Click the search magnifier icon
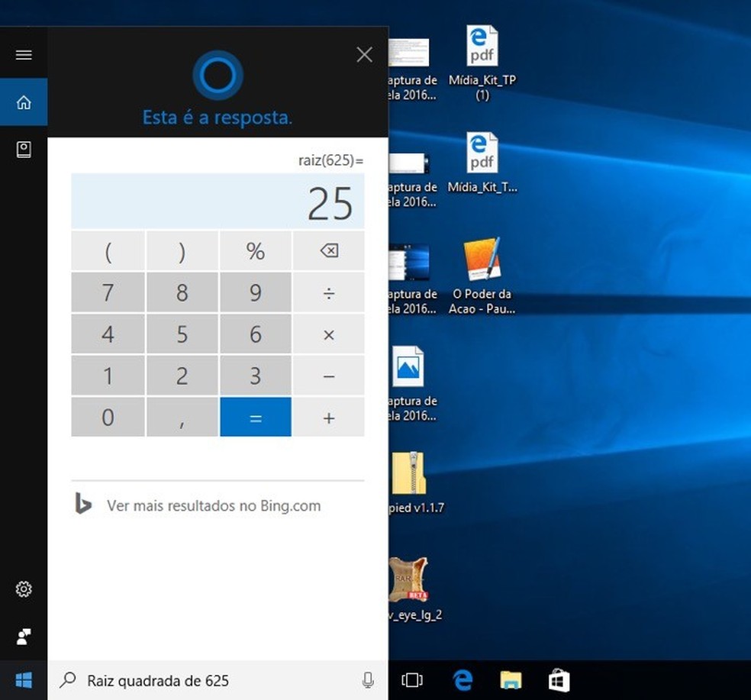The image size is (751, 700). coord(68,680)
